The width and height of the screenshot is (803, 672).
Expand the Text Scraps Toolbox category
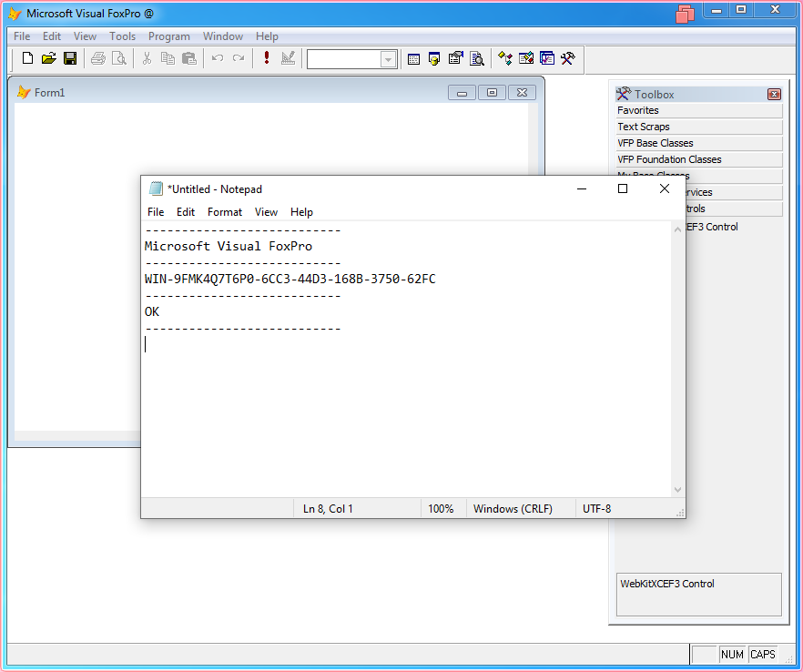tap(699, 127)
